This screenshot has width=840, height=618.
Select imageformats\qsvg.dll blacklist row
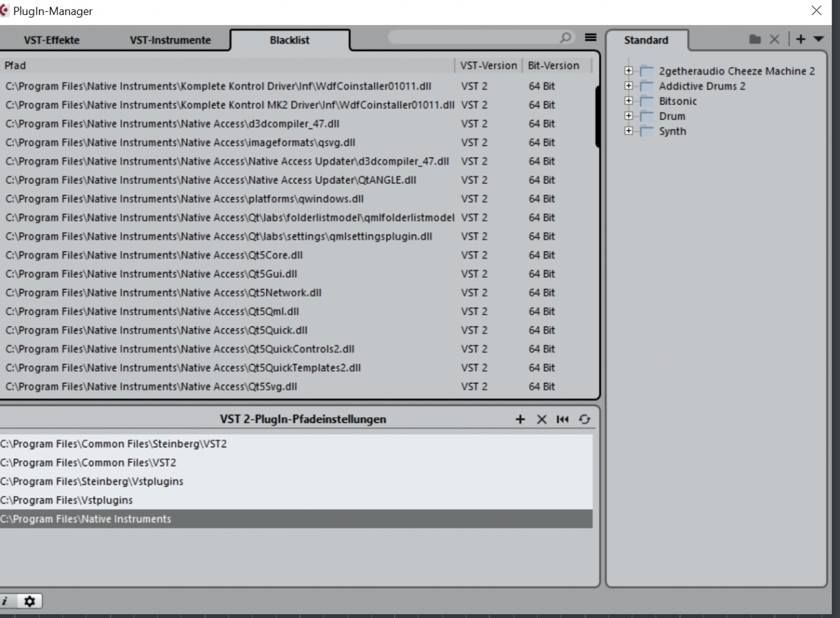click(x=296, y=143)
